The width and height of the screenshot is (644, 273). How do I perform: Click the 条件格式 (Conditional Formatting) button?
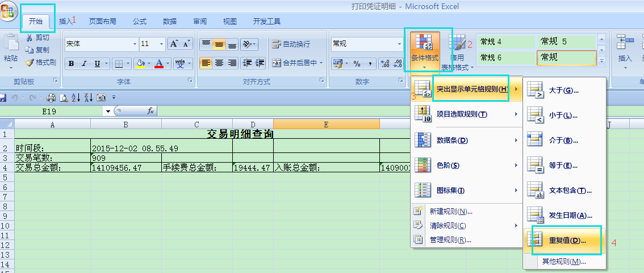pyautogui.click(x=425, y=51)
